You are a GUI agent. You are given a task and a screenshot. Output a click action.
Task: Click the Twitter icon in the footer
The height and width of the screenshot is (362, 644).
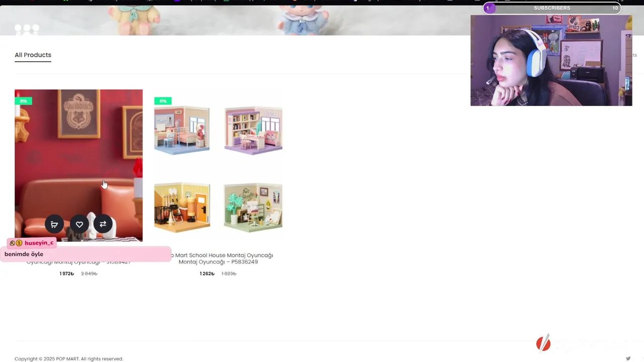pos(628,358)
